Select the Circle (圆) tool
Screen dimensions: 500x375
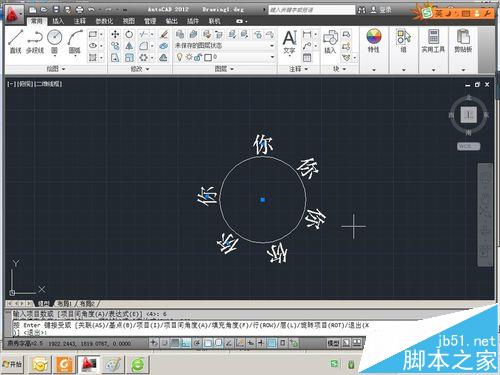tap(55, 41)
